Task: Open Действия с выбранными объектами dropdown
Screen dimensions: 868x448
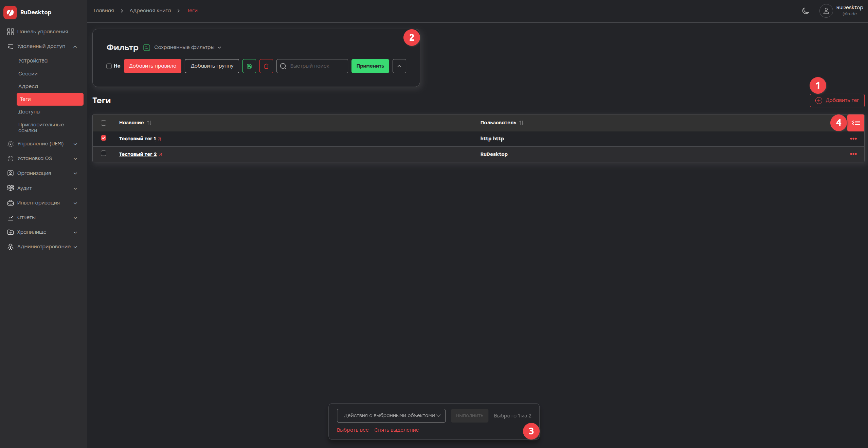Action: coord(391,415)
